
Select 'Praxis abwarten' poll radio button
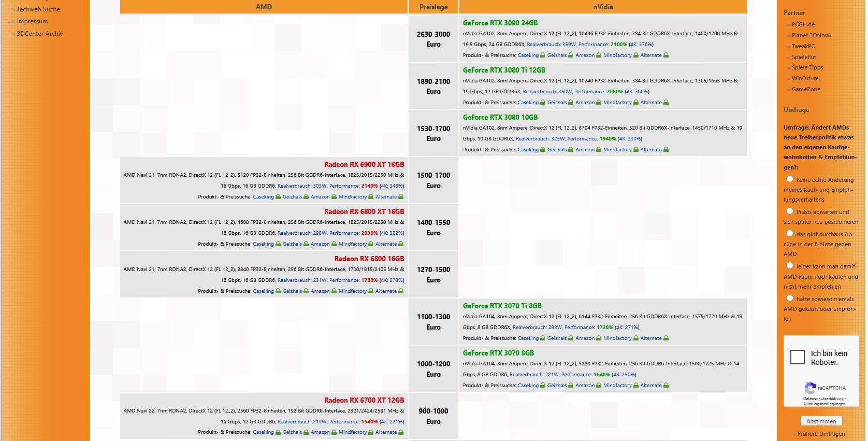[790, 211]
